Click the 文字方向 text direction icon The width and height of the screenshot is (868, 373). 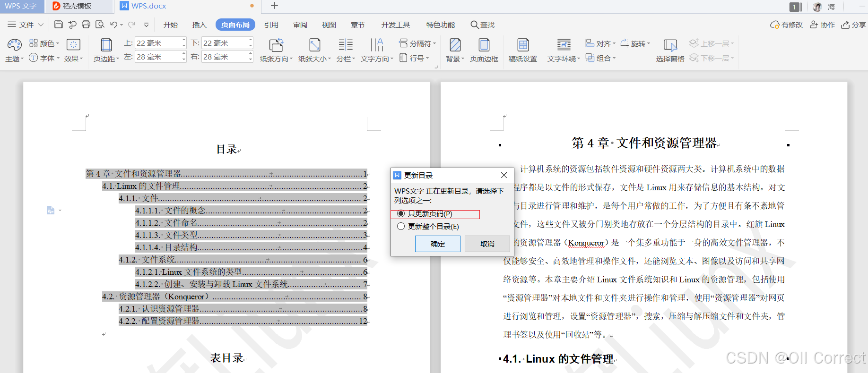[377, 45]
